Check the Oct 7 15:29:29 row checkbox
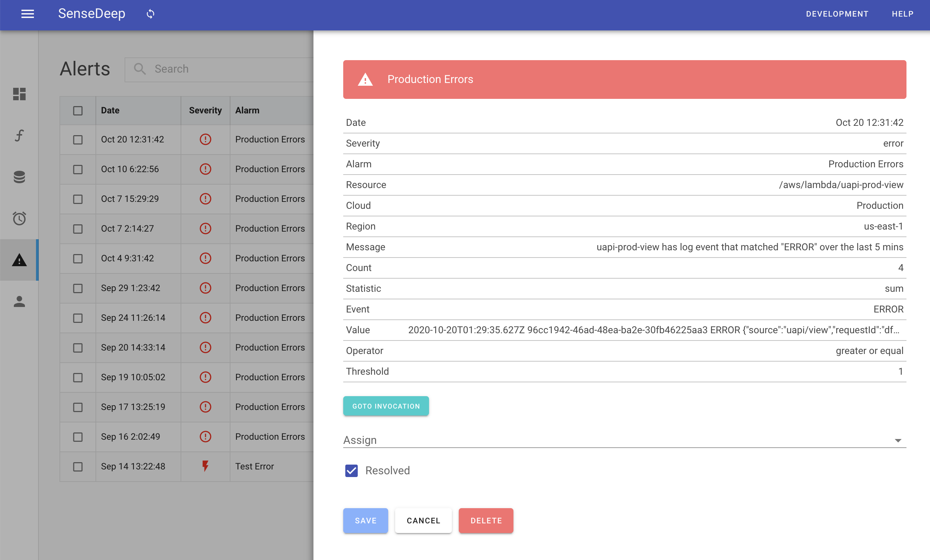Screen dimensions: 930x560 click(78, 199)
